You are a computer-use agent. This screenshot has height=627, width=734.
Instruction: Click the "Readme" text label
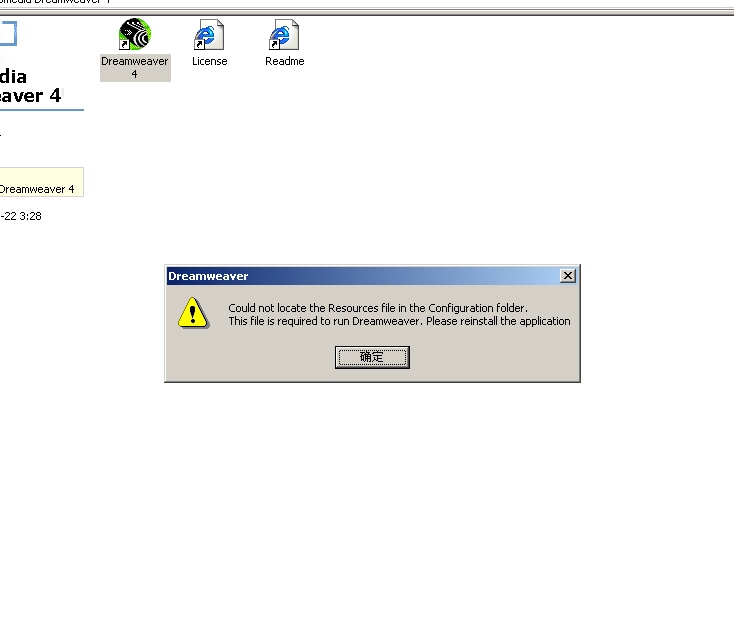pos(285,61)
